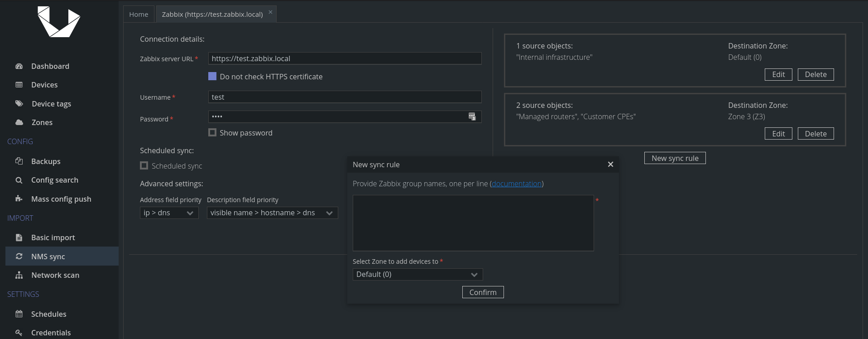The height and width of the screenshot is (339, 868).
Task: Select NMS sync menu item
Action: tap(62, 256)
